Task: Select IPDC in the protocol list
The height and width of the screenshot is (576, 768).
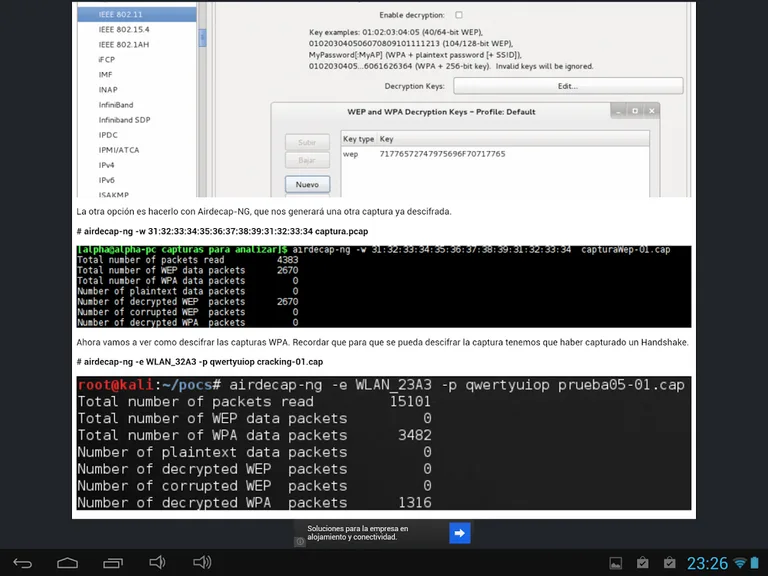Action: pos(108,135)
